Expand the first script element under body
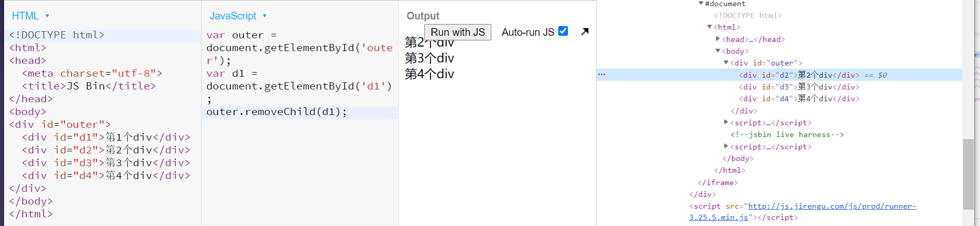Screen dimensions: 980x226 [x=726, y=123]
